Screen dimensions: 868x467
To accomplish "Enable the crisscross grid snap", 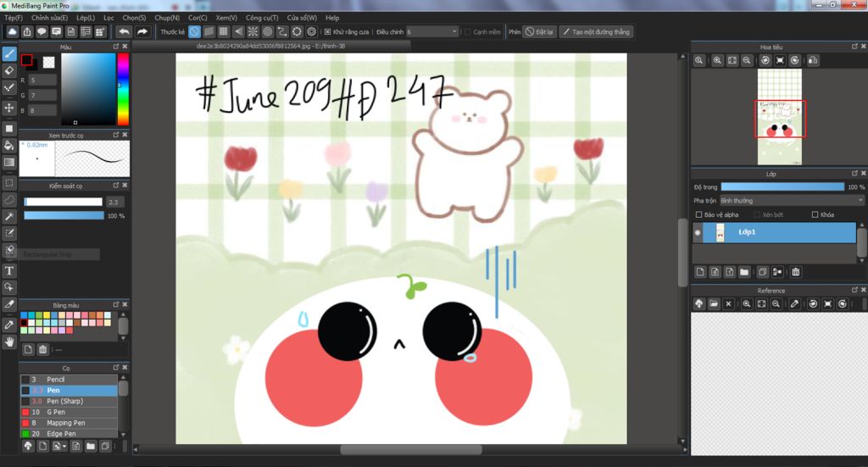I will [223, 31].
